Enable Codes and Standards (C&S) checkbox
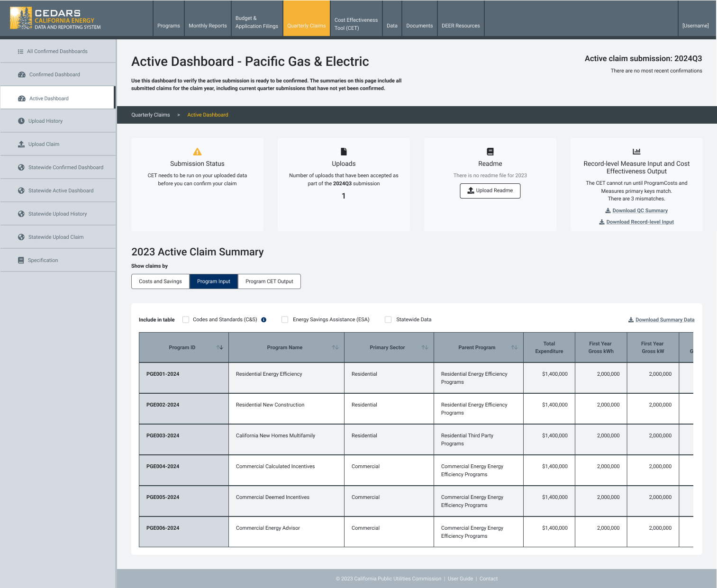717x588 pixels. point(186,320)
